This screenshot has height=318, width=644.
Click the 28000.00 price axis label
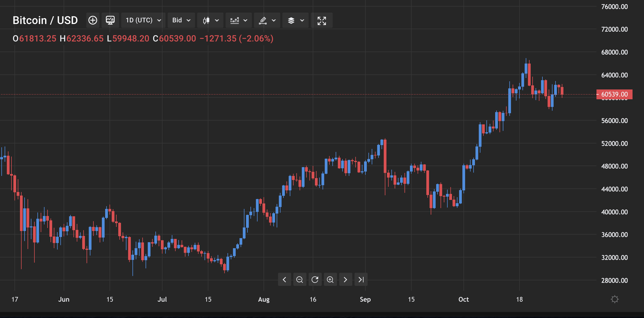[615, 280]
